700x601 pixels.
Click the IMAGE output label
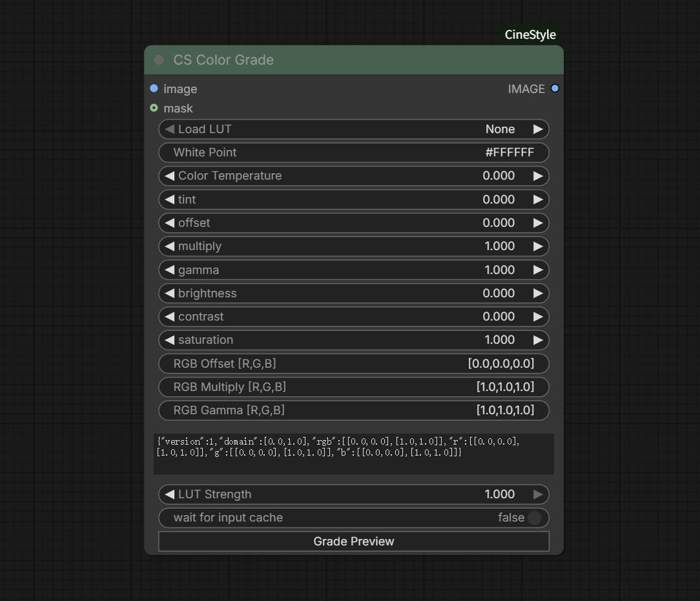click(526, 89)
